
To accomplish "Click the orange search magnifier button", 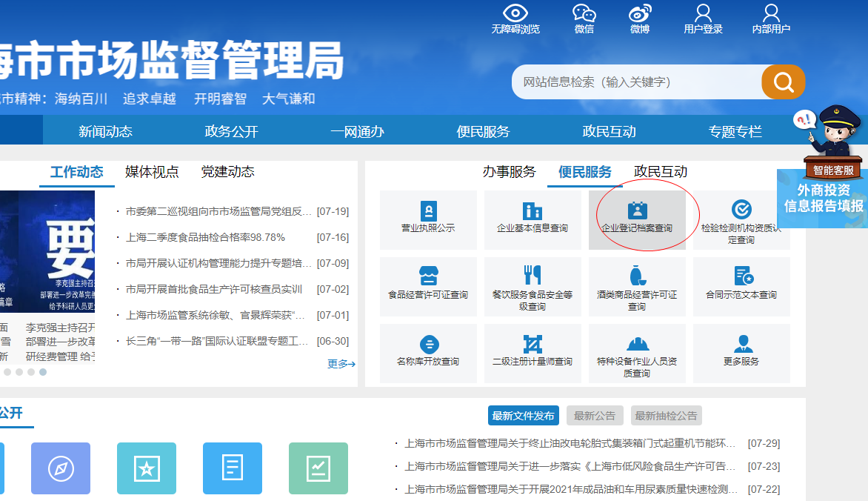I will coord(783,82).
